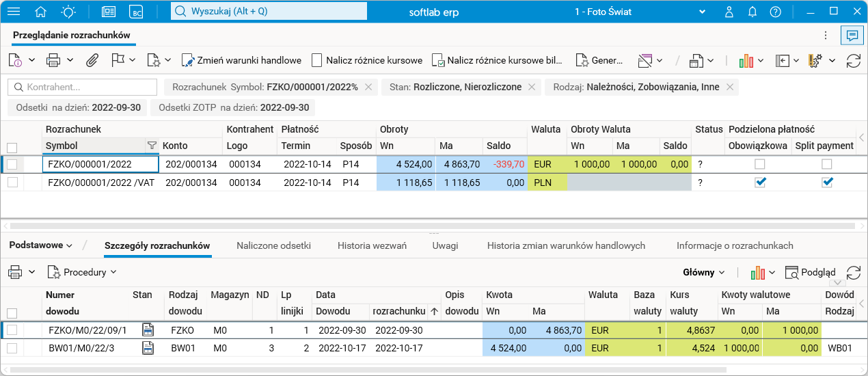The height and width of the screenshot is (376, 868).
Task: Select the BW01/M0/22/3 row checkbox
Action: coord(12,348)
